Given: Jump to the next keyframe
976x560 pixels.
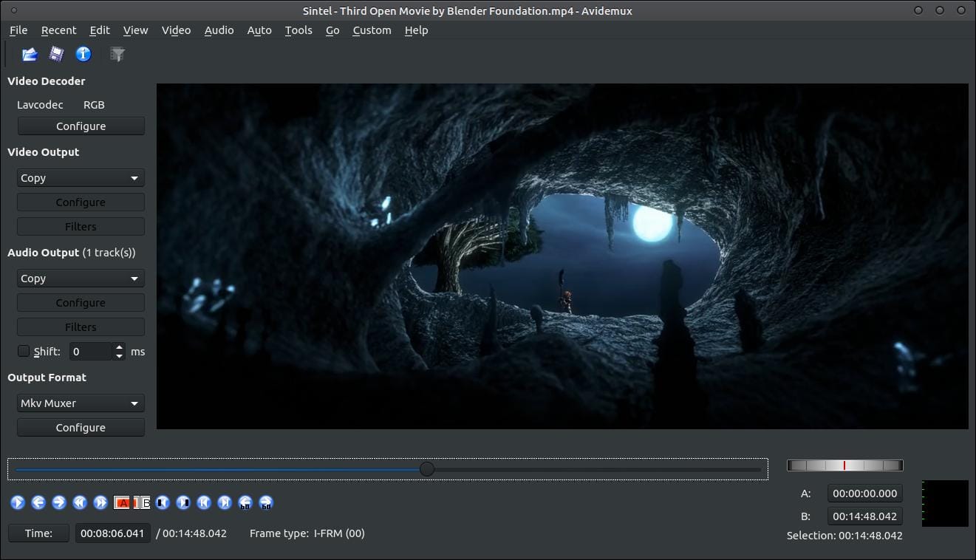Looking at the screenshot, I should (x=224, y=502).
